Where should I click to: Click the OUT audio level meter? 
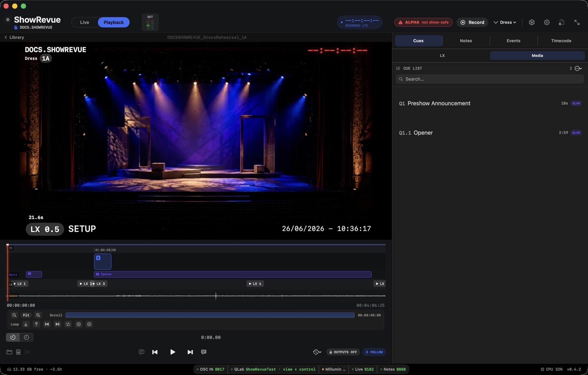(x=150, y=22)
